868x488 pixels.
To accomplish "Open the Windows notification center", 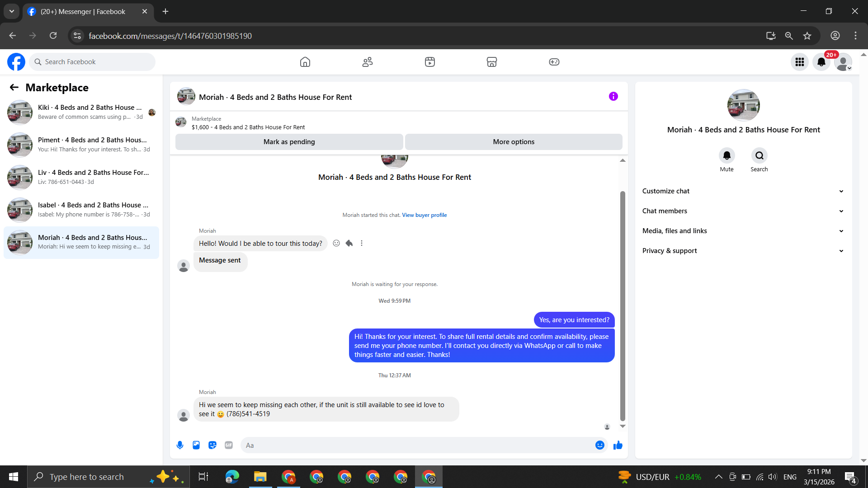I will click(x=850, y=477).
